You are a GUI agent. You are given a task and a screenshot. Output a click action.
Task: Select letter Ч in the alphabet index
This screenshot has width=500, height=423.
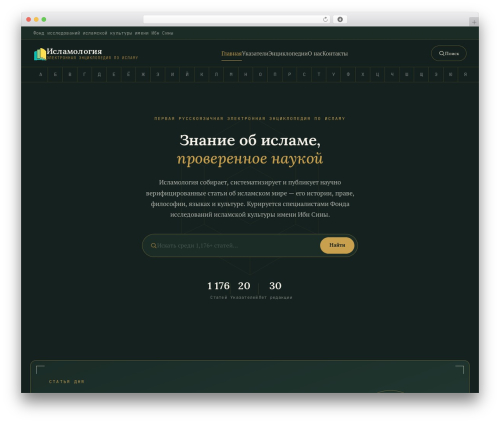pyautogui.click(x=392, y=74)
